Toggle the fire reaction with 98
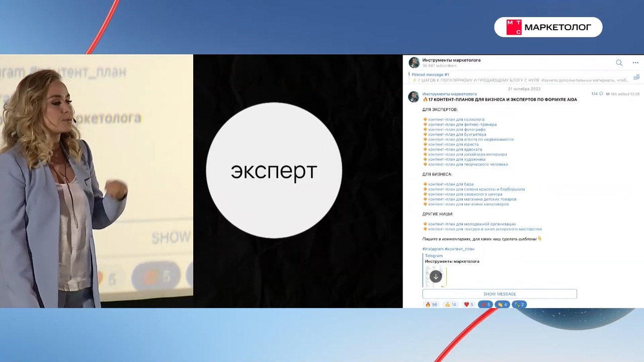The width and height of the screenshot is (644, 362). [431, 305]
